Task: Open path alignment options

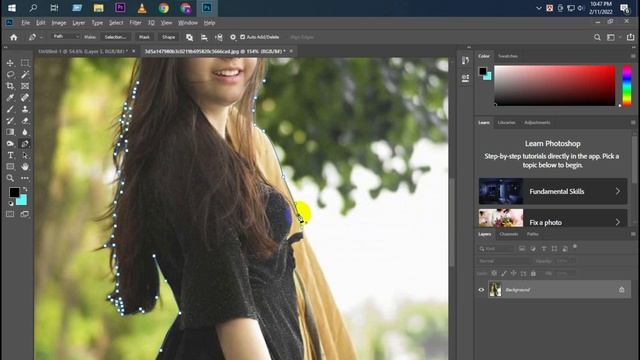Action: (x=204, y=37)
